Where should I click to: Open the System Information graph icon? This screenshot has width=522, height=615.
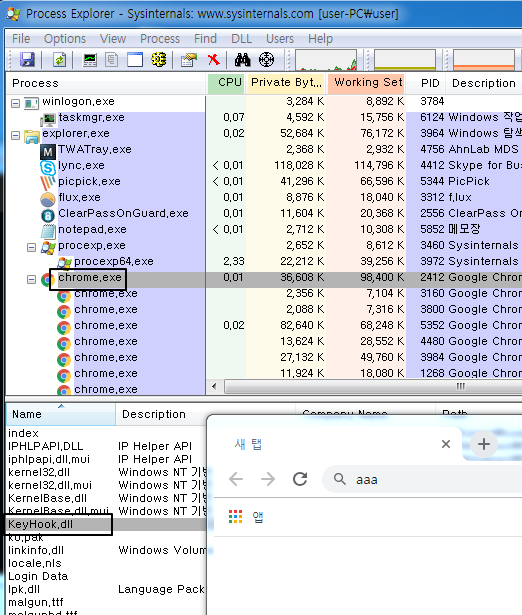tap(90, 60)
